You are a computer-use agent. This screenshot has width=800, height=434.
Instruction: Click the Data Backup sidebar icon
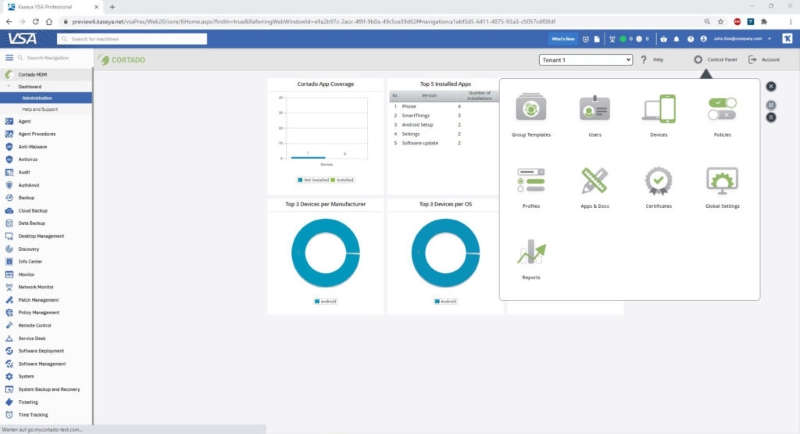[x=9, y=223]
